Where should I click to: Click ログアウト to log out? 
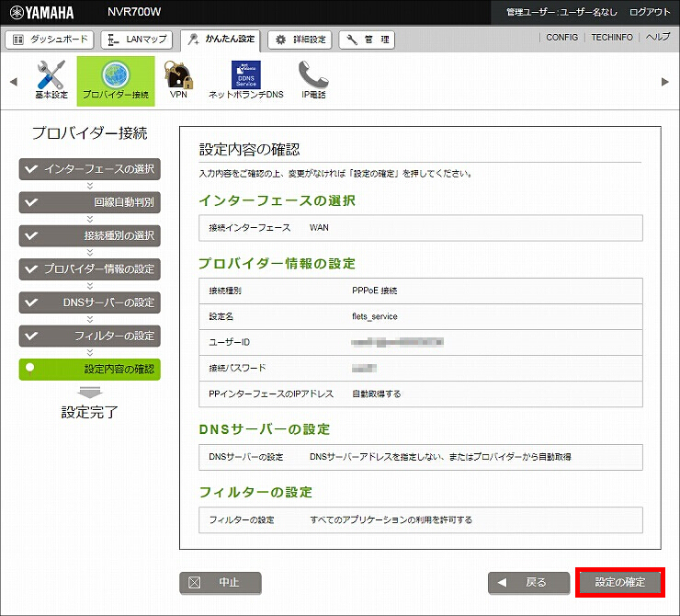point(650,12)
